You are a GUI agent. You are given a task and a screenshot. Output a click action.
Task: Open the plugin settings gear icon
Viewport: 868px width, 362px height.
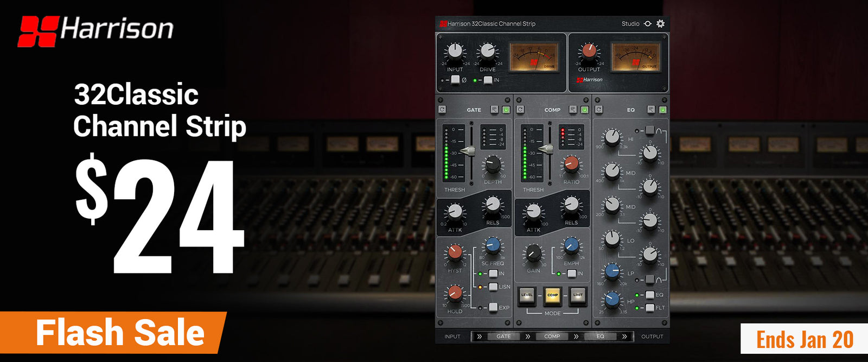660,24
